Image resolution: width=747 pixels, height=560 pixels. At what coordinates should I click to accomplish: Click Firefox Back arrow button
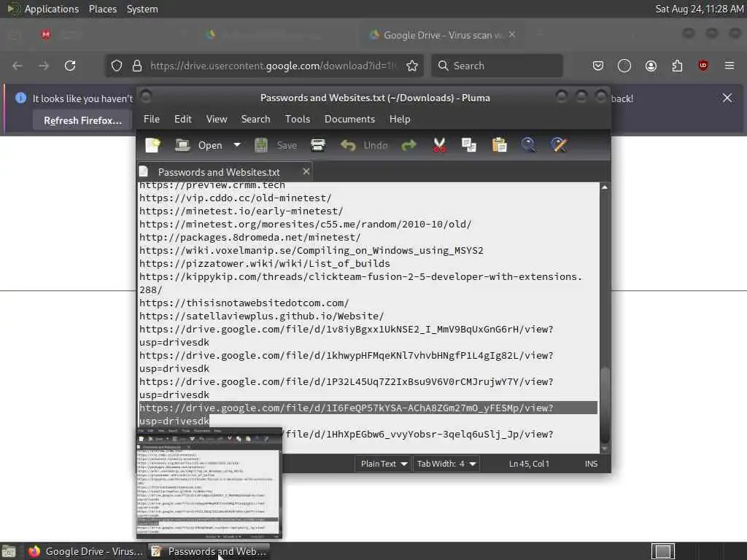click(18, 66)
